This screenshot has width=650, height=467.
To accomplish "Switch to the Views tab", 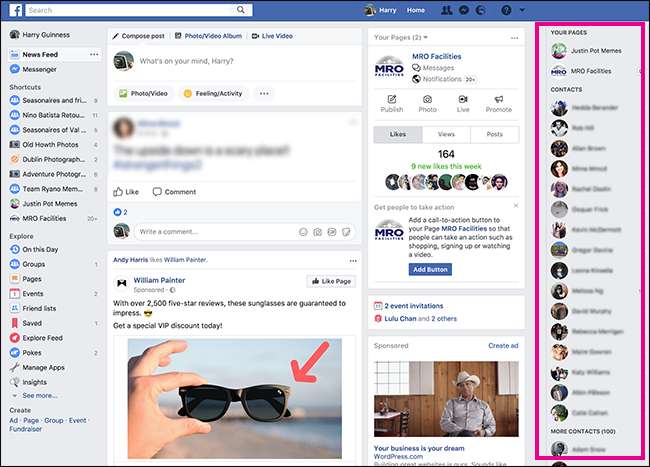I will [x=446, y=133].
